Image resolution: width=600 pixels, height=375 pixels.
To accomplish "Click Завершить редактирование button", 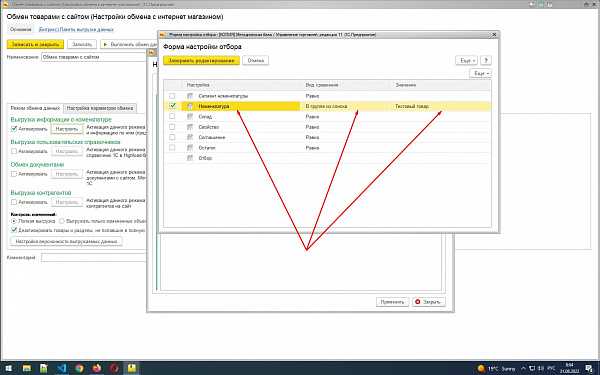I will pyautogui.click(x=201, y=60).
